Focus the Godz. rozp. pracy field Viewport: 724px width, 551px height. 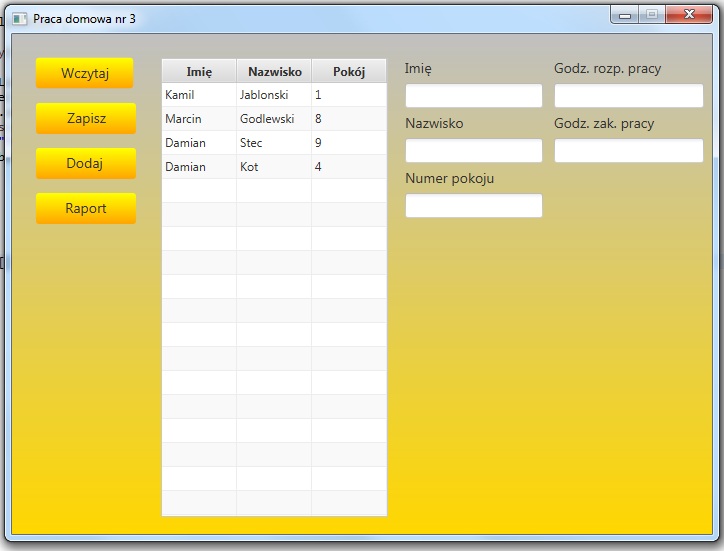628,96
